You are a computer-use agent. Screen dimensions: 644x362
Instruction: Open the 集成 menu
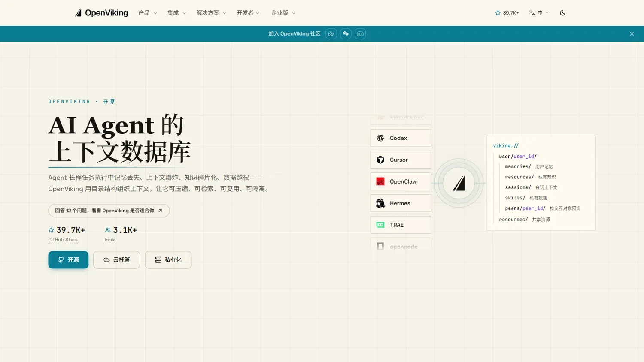176,13
